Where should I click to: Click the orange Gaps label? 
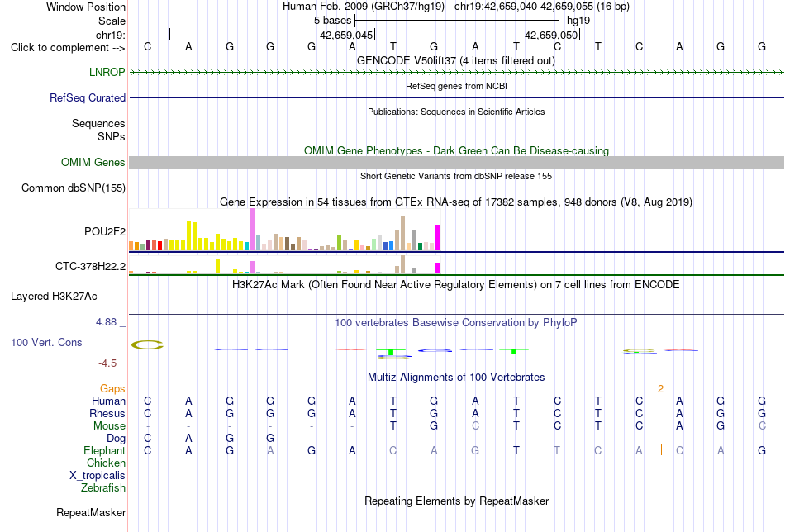click(112, 388)
